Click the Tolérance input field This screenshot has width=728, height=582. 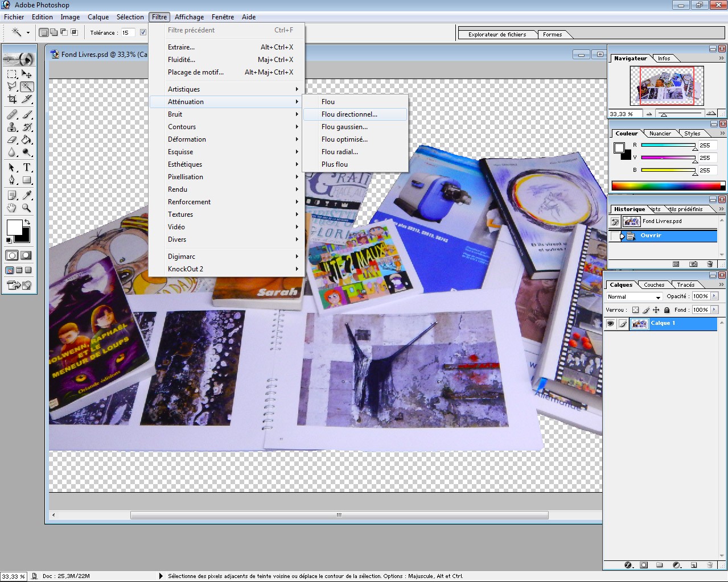tap(127, 32)
